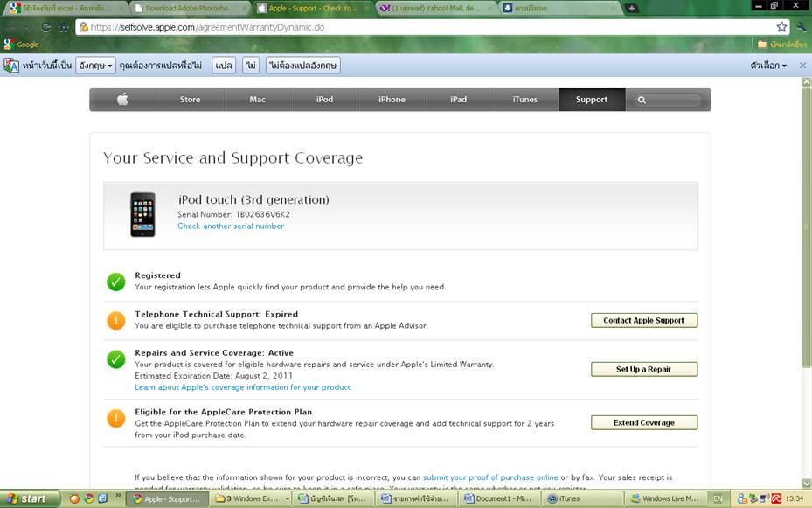The image size is (812, 508).
Task: Click green Repairs and Service Coverage checkmark
Action: click(116, 359)
